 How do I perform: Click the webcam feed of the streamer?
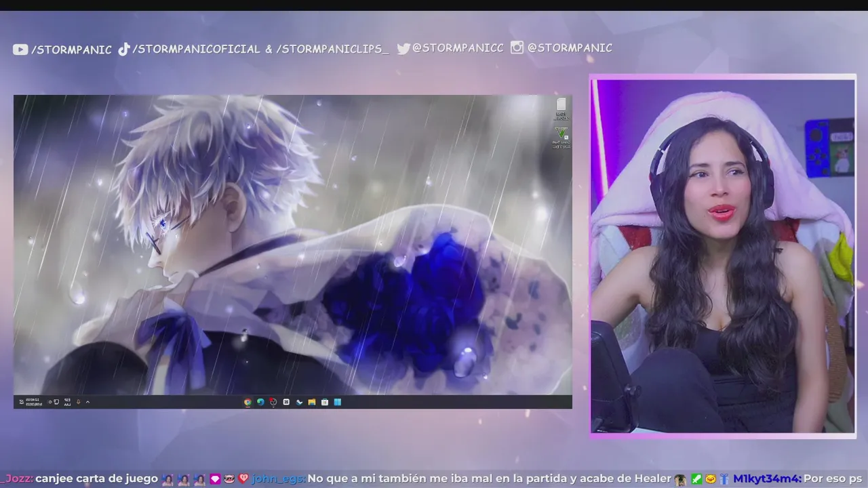(723, 256)
